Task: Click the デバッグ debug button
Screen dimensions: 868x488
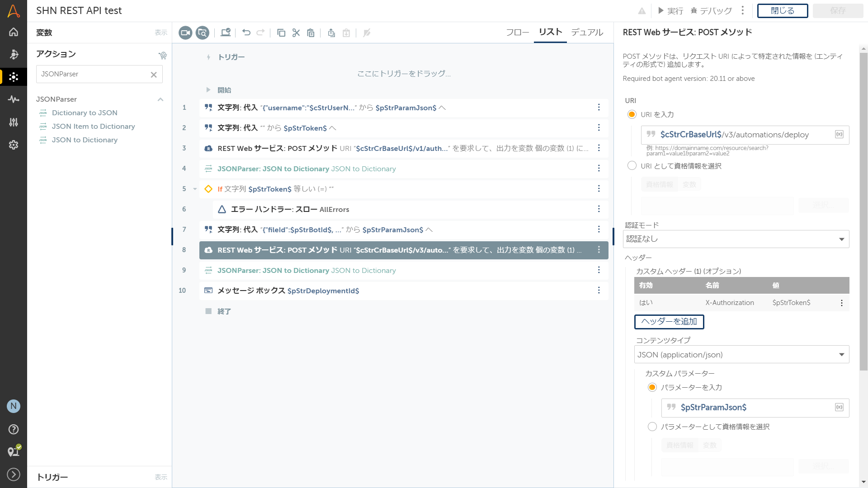Action: coord(711,11)
